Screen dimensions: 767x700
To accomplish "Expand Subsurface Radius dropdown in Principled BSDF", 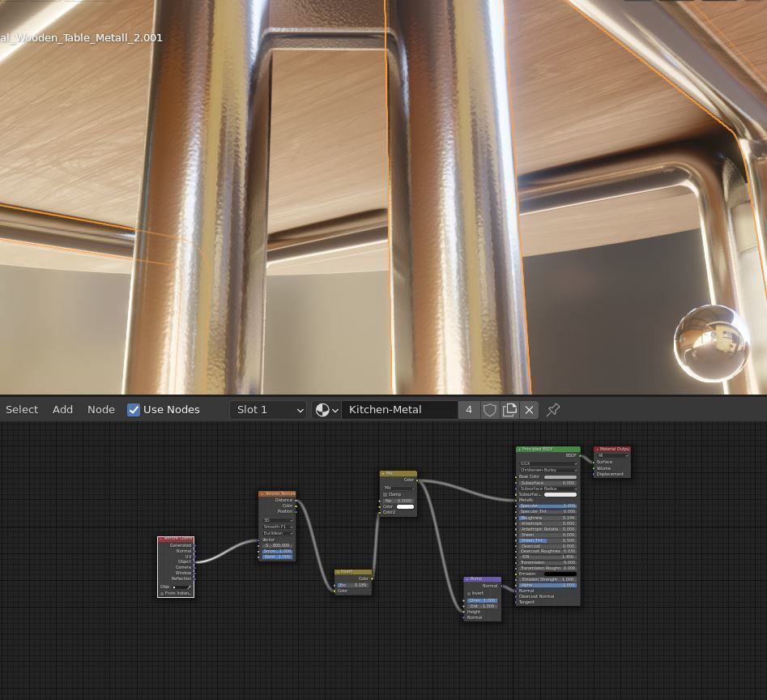I will pos(548,489).
